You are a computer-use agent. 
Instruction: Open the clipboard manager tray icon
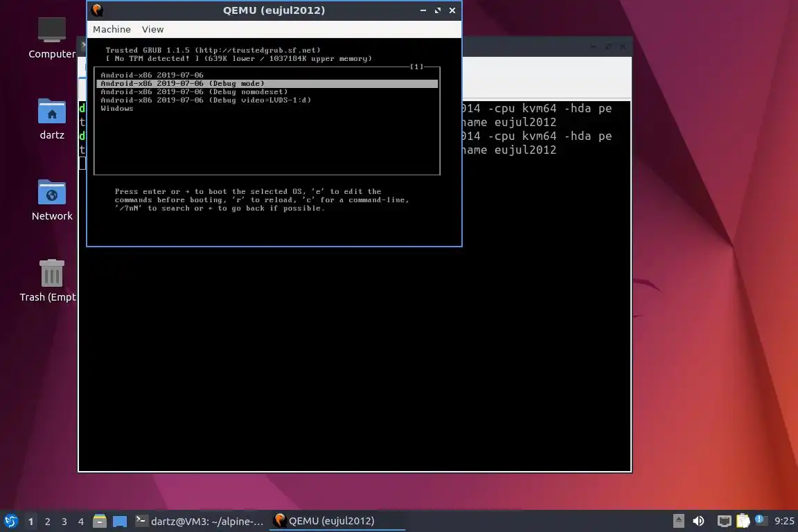point(743,521)
